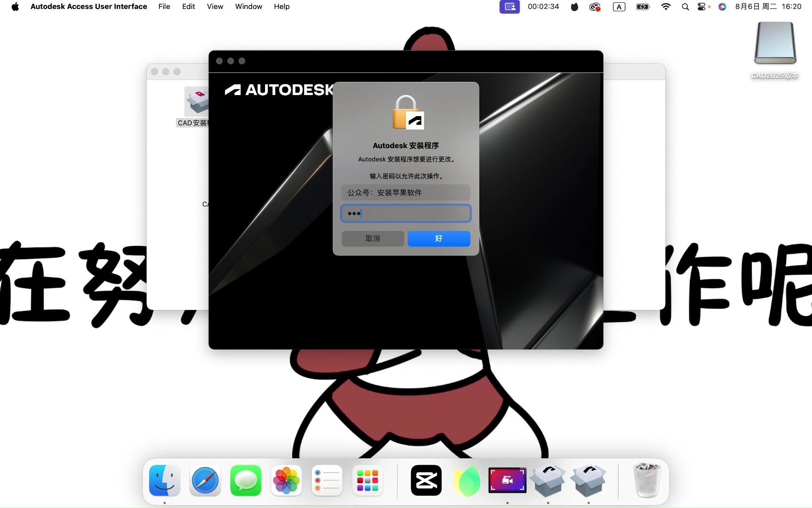Open the Autodesk Access User Interface menu
Viewport: 812px width, 508px height.
[x=89, y=7]
